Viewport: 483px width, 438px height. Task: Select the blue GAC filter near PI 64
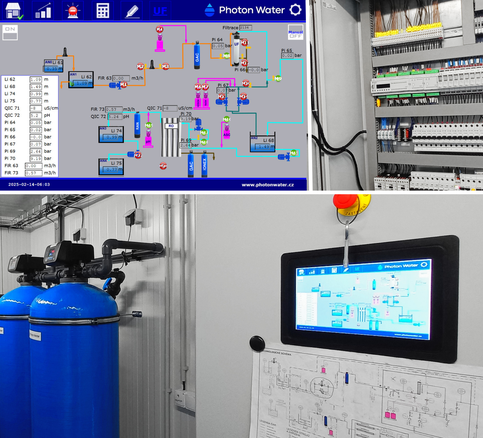pos(197,55)
